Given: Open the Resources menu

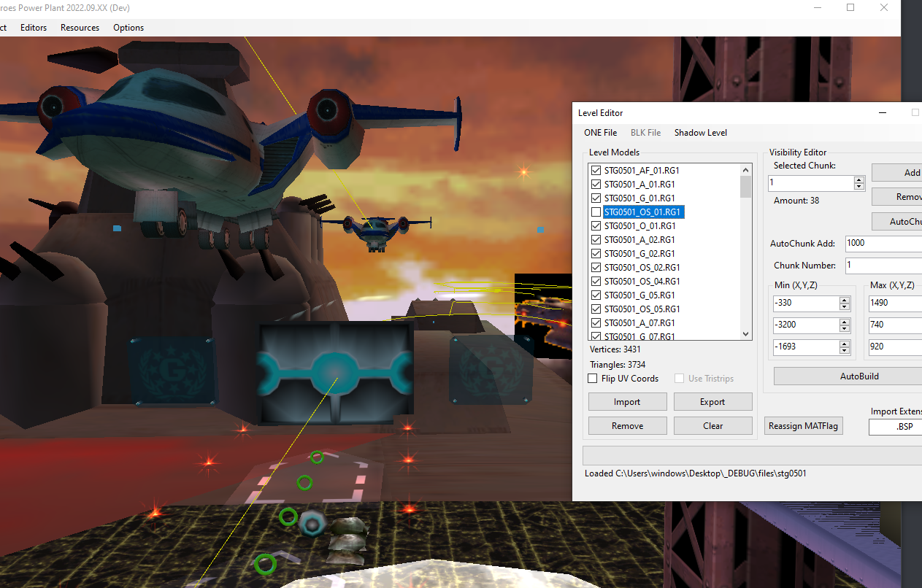Looking at the screenshot, I should click(80, 27).
